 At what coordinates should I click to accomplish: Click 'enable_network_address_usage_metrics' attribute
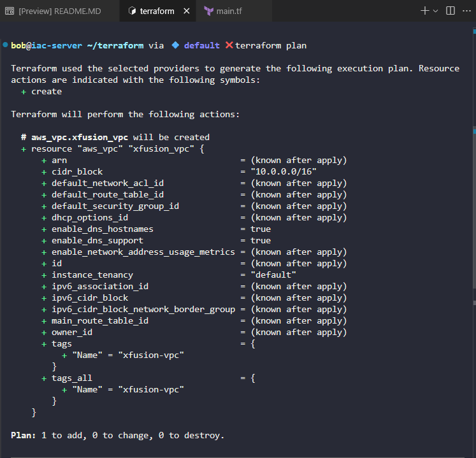click(x=143, y=252)
